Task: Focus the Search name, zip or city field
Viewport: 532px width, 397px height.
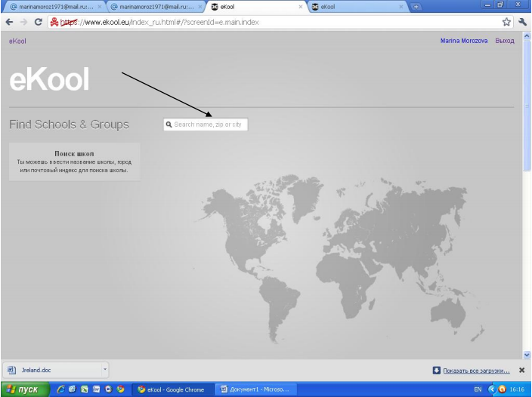Action: [x=206, y=125]
